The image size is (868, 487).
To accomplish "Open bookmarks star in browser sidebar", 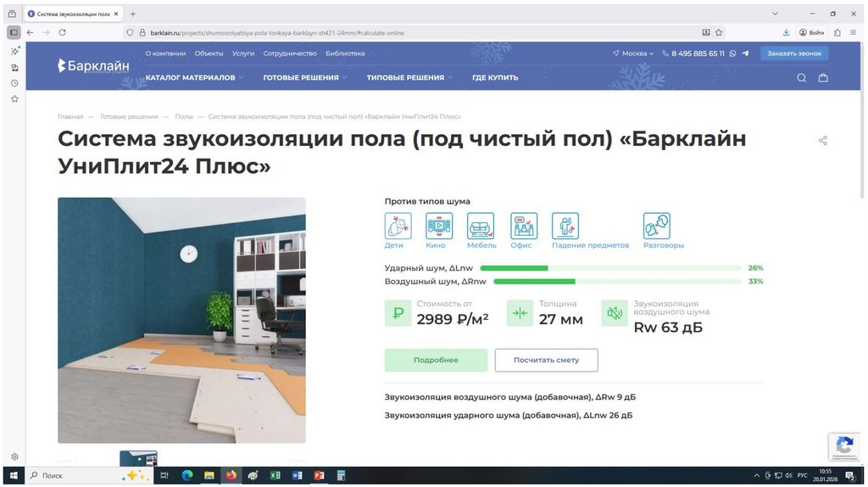I will [x=14, y=98].
